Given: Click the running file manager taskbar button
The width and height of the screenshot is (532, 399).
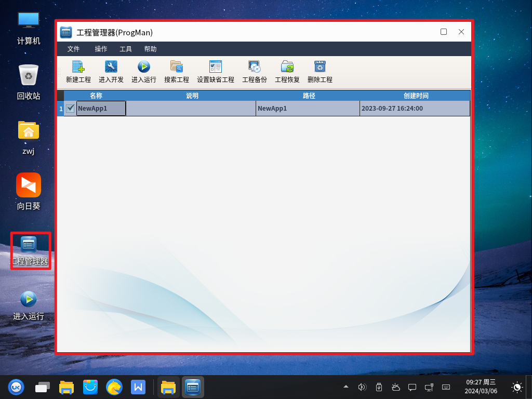Looking at the screenshot, I should (168, 387).
